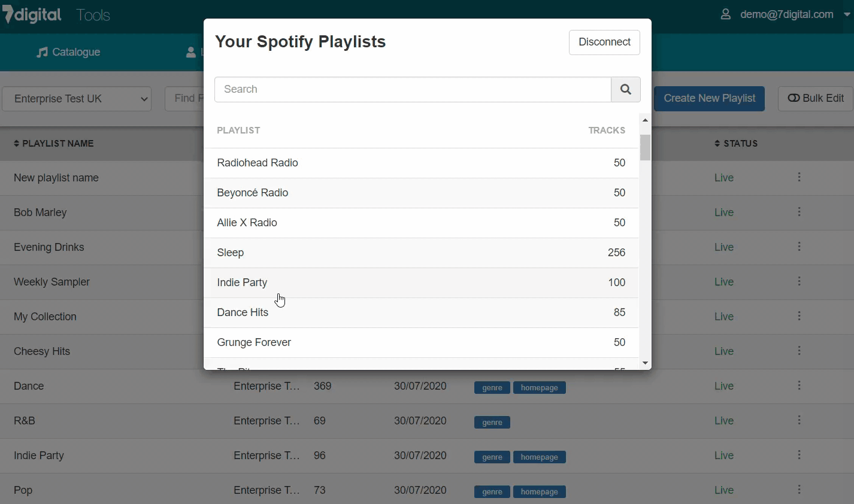The height and width of the screenshot is (504, 854).
Task: Disconnect from Spotify
Action: [604, 42]
